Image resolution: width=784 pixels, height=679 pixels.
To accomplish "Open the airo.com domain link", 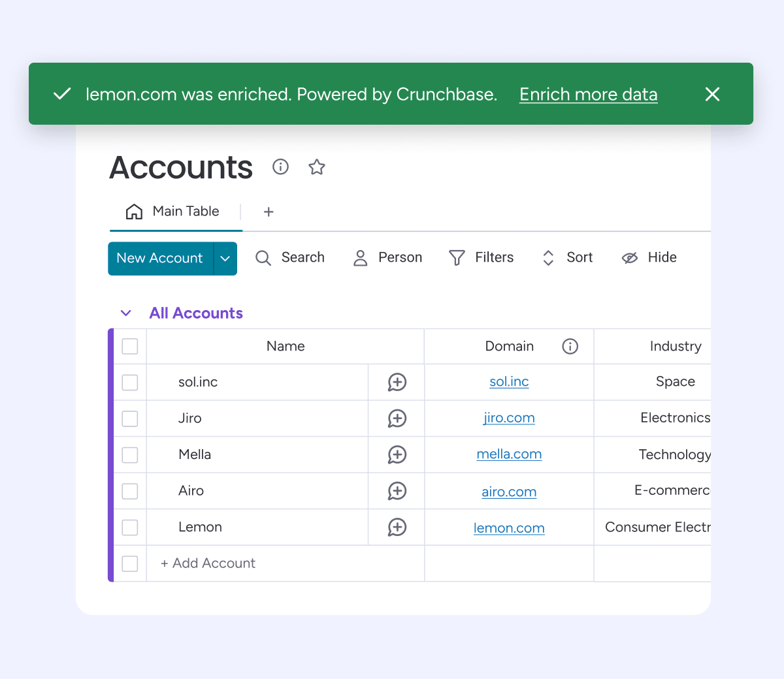I will pyautogui.click(x=509, y=492).
